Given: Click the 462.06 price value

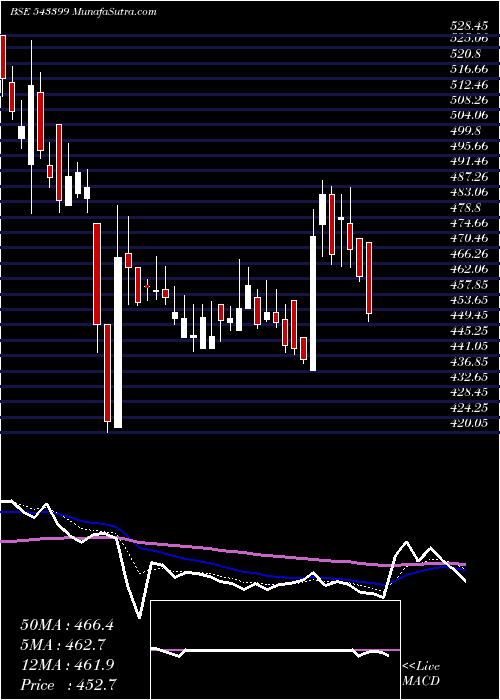Looking at the screenshot, I should tap(468, 269).
